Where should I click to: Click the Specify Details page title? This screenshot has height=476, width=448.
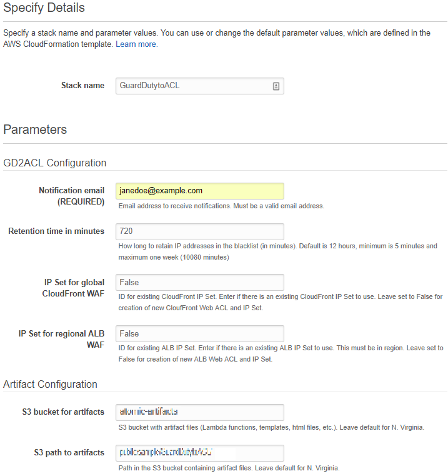click(44, 8)
